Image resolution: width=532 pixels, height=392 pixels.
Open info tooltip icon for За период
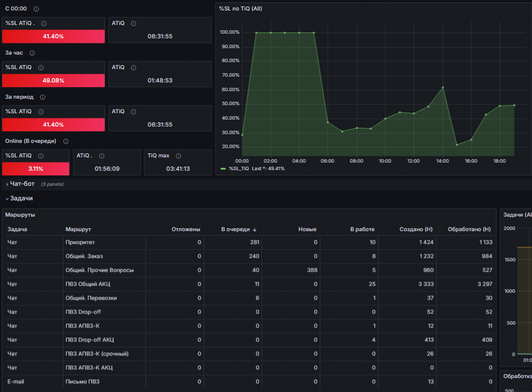coord(43,97)
